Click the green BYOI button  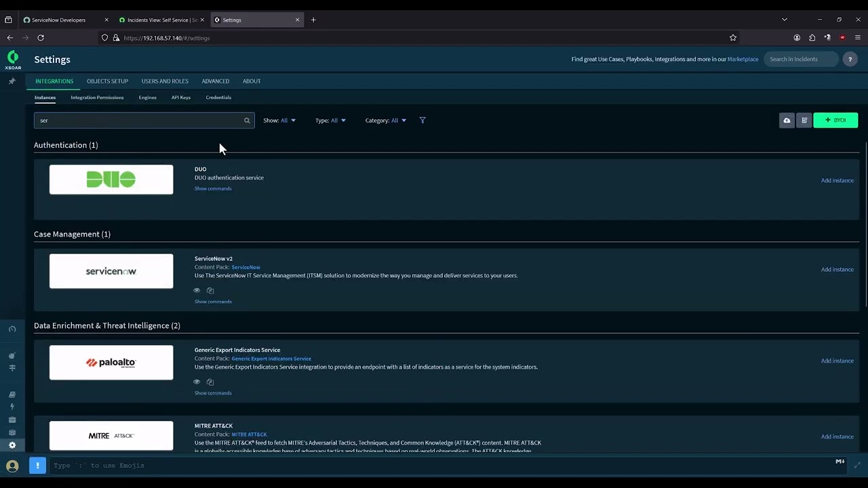(835, 121)
